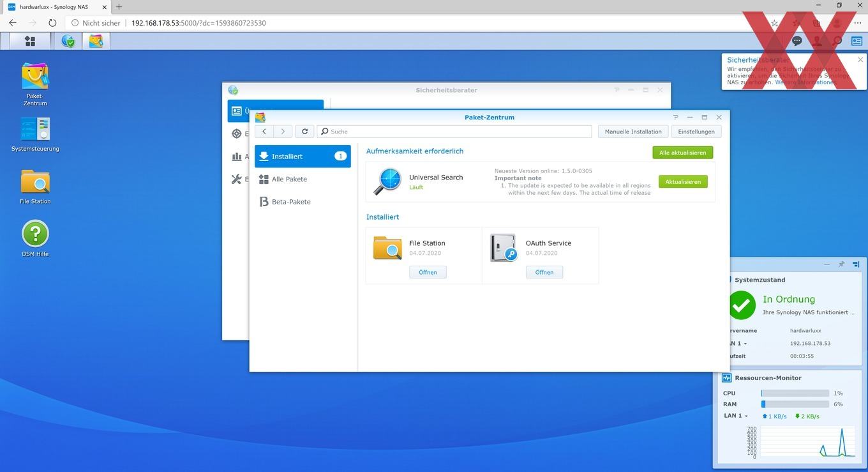Toggle the widgets panel icon in DSM taskbar
The height and width of the screenshot is (472, 868).
[857, 41]
